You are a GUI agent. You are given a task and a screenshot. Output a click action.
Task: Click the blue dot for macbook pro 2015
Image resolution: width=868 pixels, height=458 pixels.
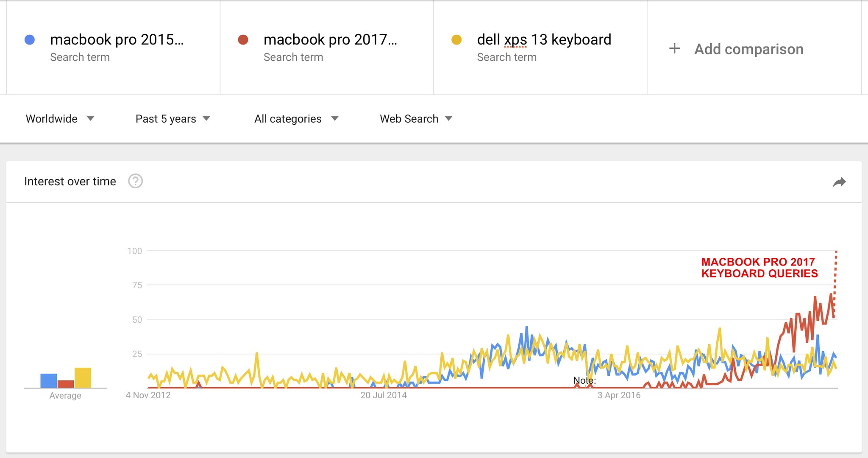pyautogui.click(x=30, y=40)
